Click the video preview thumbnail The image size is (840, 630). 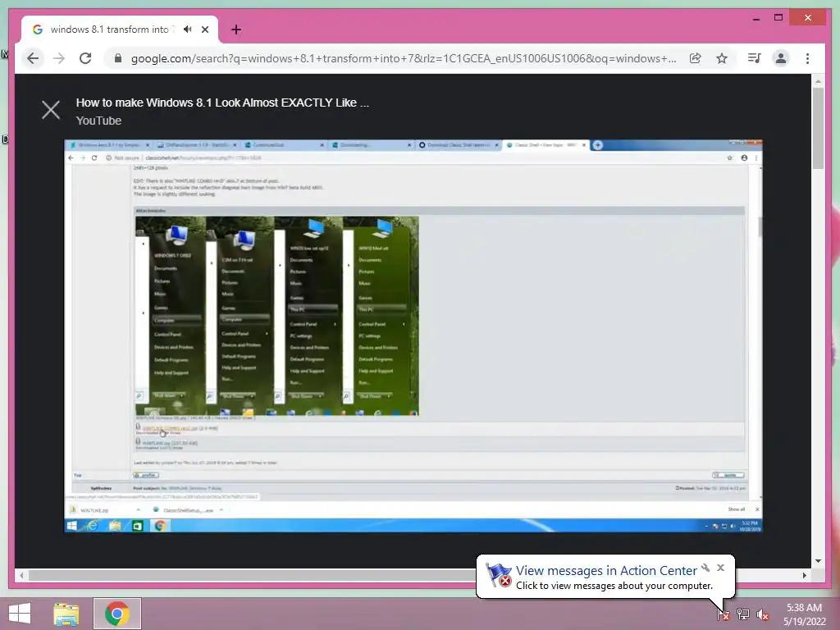coord(413,336)
